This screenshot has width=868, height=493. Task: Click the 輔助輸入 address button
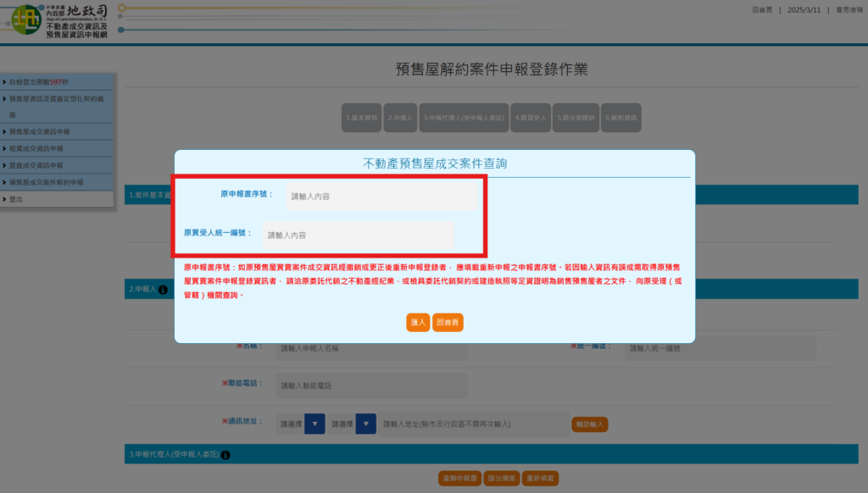point(590,424)
